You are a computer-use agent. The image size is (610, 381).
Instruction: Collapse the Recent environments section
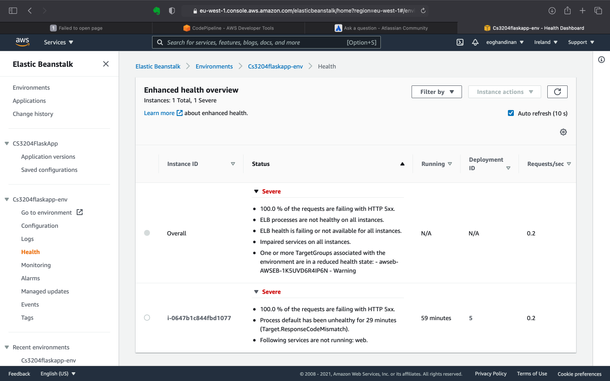coord(7,347)
